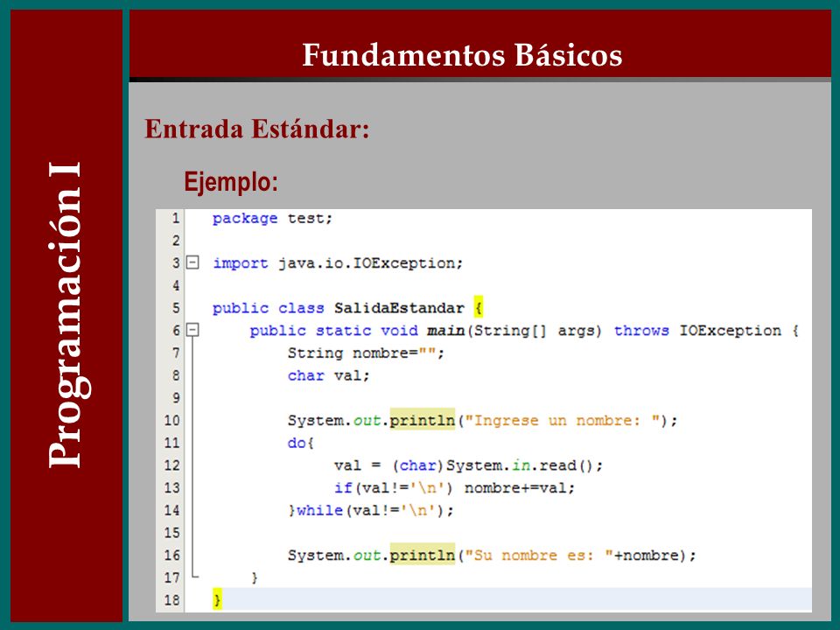This screenshot has width=840, height=630.
Task: Click 'char val;' declaration on line 8
Action: click(x=328, y=375)
